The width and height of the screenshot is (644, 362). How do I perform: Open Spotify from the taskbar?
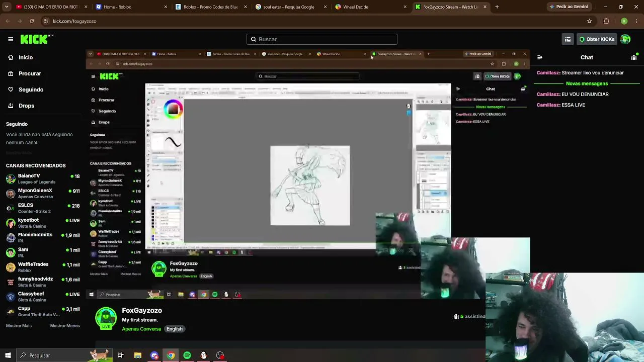coord(187,355)
